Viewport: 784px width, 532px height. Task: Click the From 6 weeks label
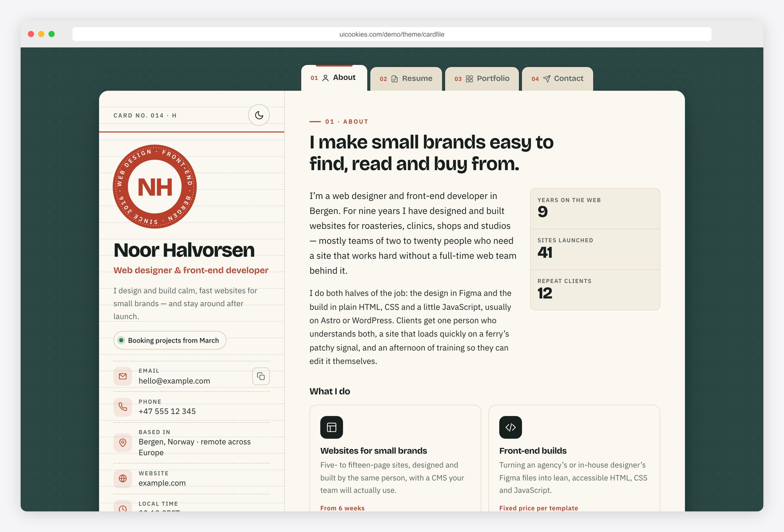[342, 508]
